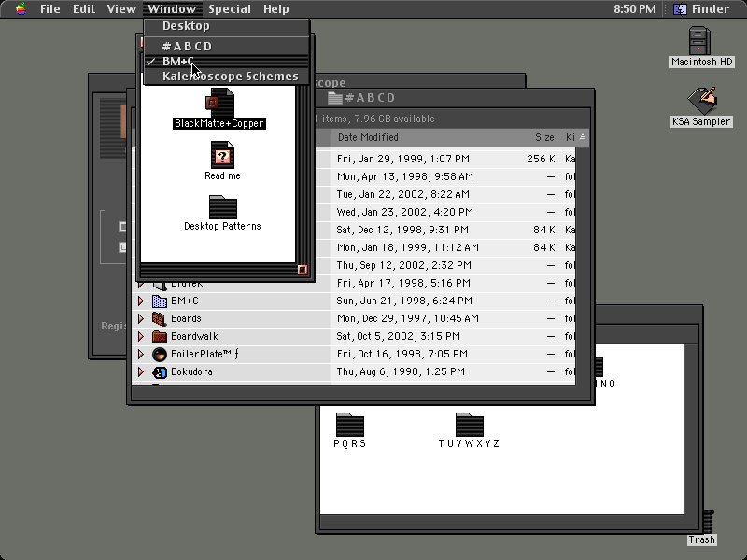747x560 pixels.
Task: Click the Boards folder icon in the list
Action: click(x=159, y=318)
